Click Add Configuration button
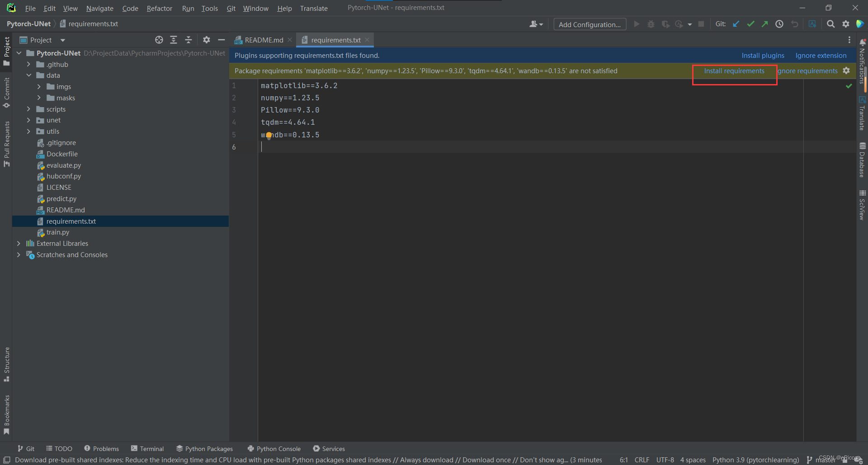This screenshot has width=868, height=465. (590, 24)
